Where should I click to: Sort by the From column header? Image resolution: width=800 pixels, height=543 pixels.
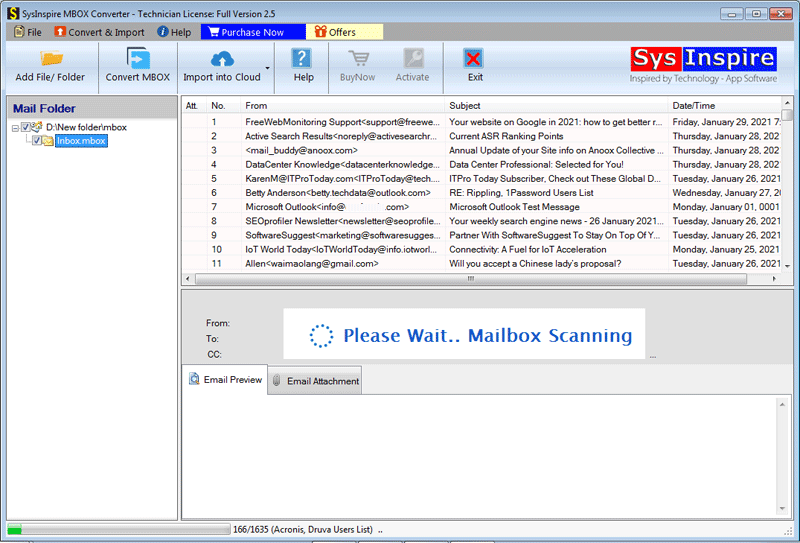pos(342,106)
